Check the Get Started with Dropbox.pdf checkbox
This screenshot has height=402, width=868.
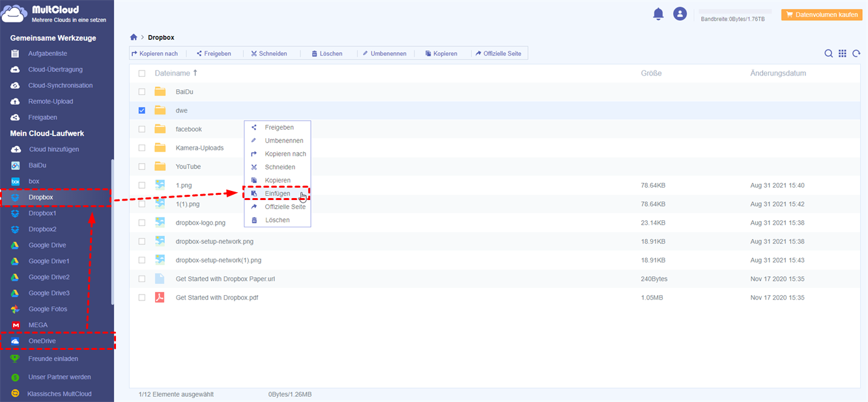coord(142,297)
